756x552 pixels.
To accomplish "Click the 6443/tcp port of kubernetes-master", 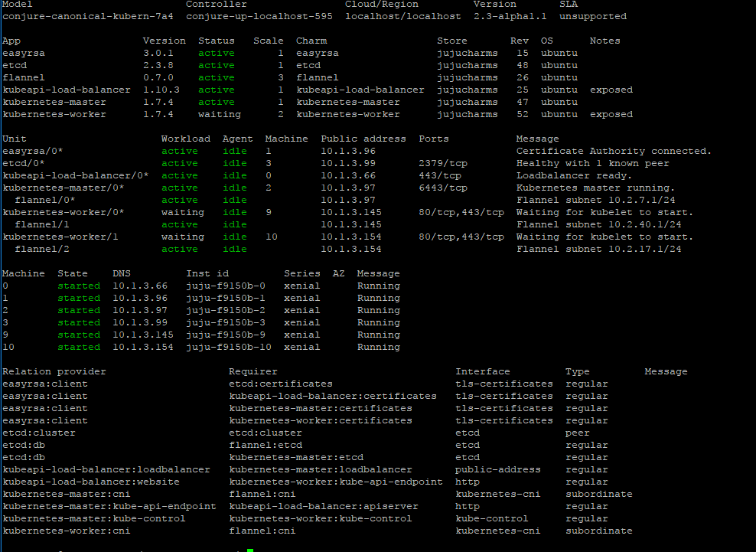I will click(443, 188).
